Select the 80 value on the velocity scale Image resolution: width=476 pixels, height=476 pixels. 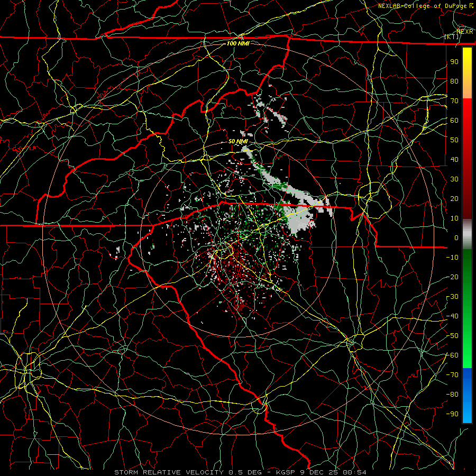(x=454, y=81)
